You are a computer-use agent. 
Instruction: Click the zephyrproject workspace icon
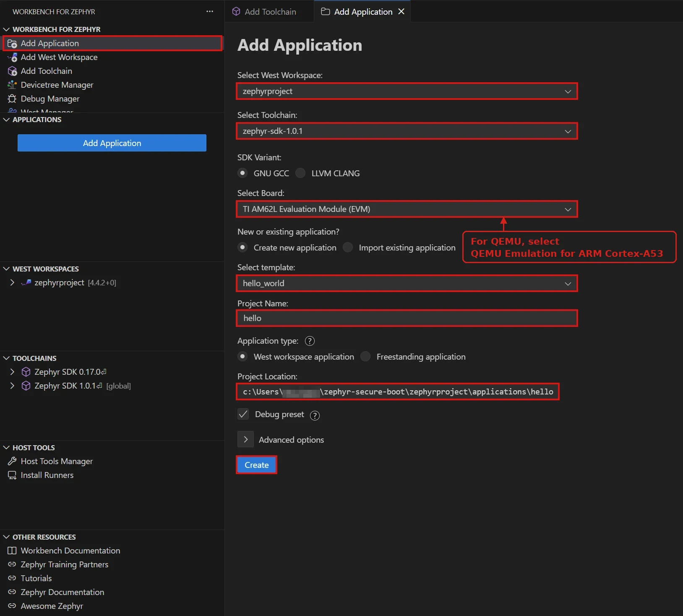click(26, 283)
